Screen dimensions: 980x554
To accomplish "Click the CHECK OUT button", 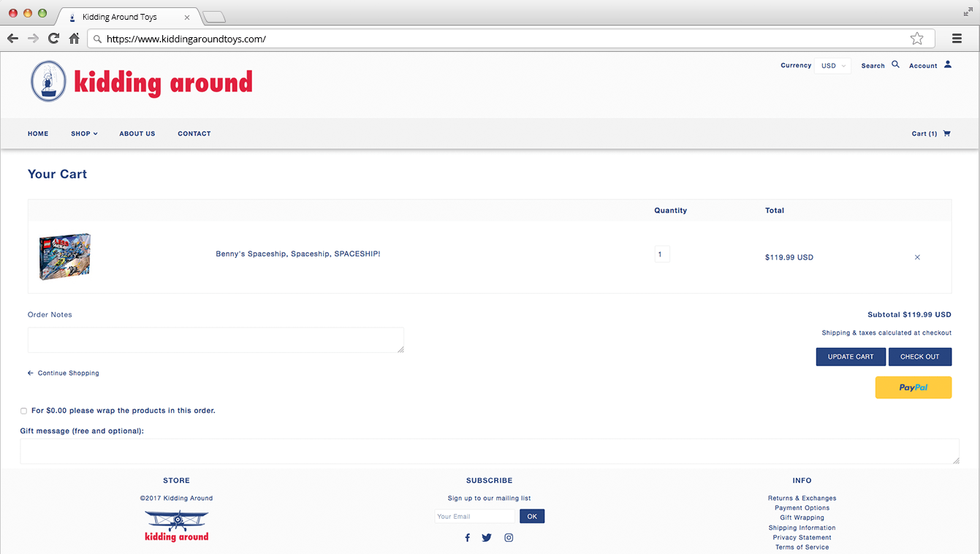I will (x=920, y=357).
